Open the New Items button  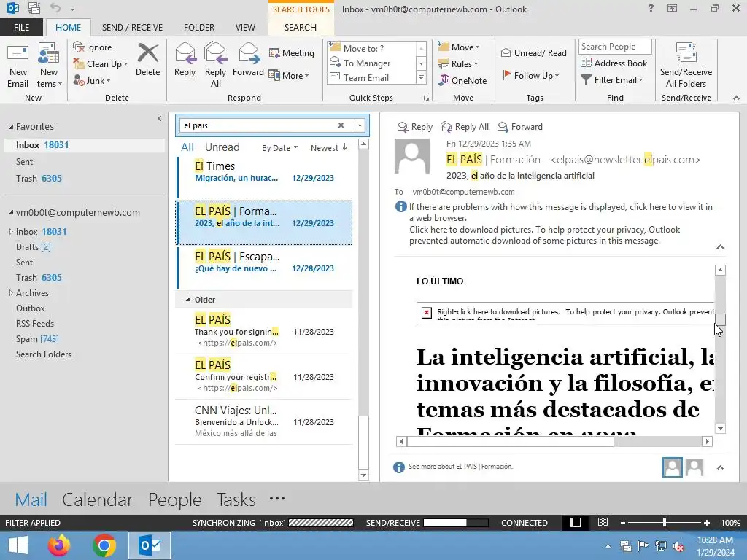49,66
